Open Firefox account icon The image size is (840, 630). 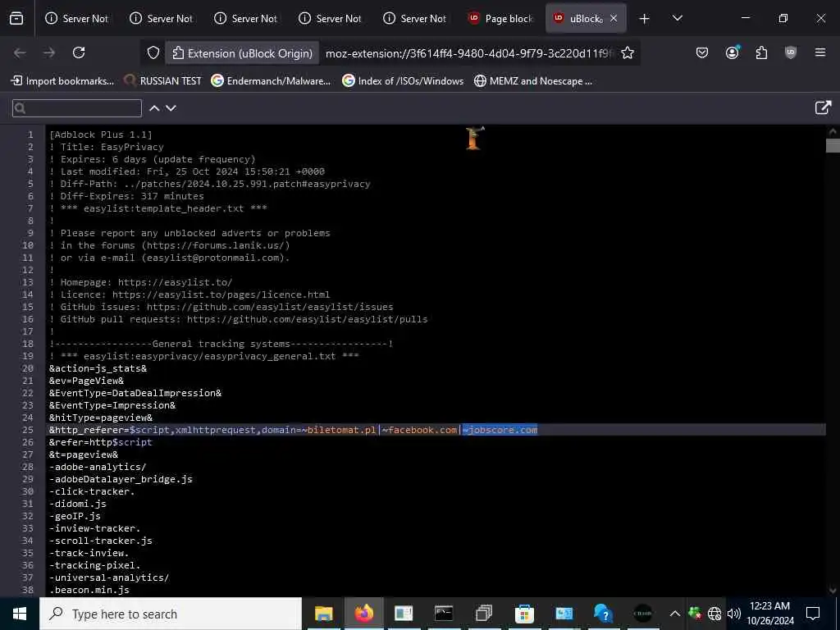coord(732,52)
